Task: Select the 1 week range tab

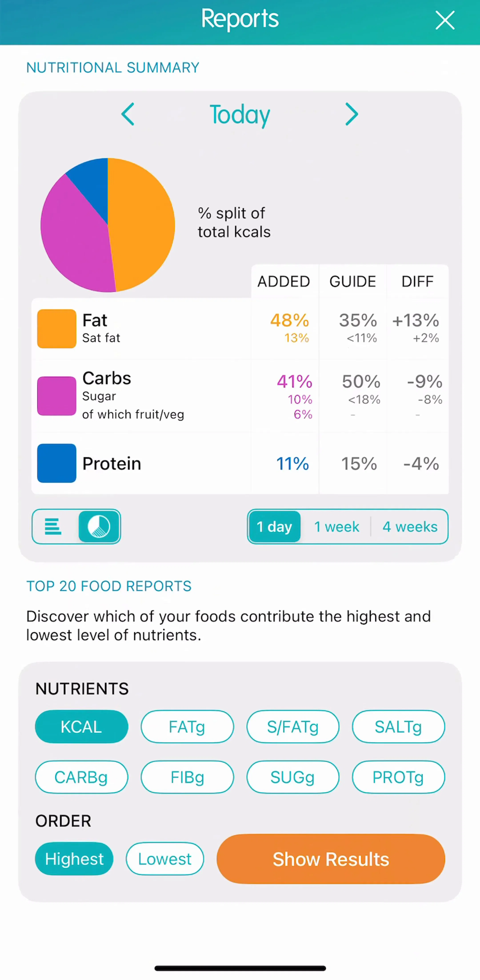Action: [336, 527]
